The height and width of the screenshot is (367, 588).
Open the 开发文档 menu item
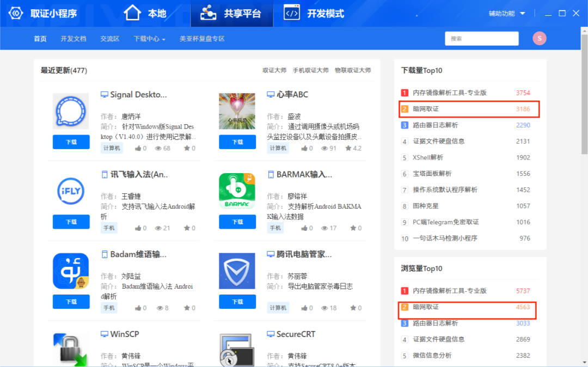click(x=73, y=39)
